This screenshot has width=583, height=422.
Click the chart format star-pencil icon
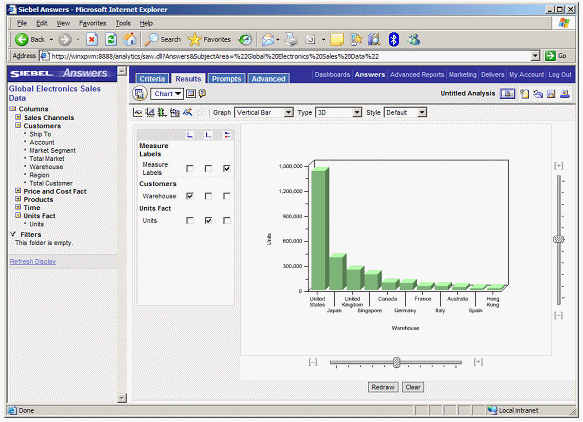point(187,112)
